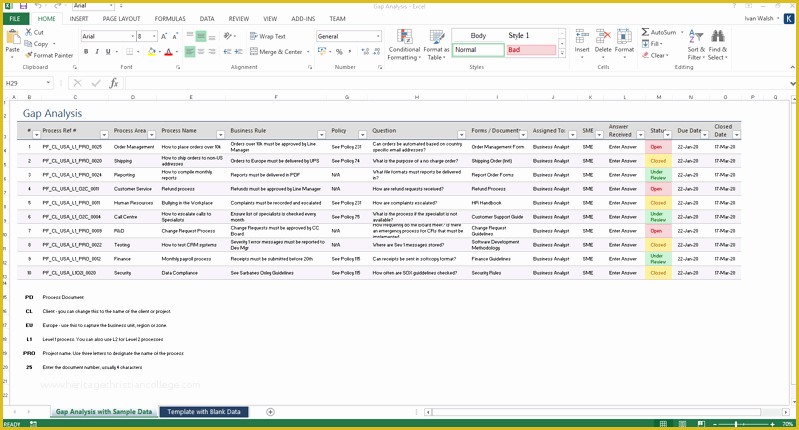Open the Process Area filter dropdown
The height and width of the screenshot is (430, 799).
(151, 135)
